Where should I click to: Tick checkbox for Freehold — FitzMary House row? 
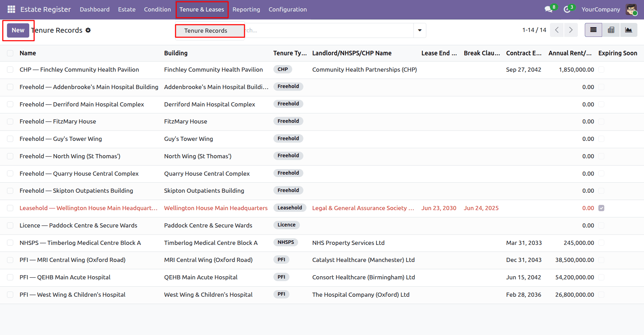tap(10, 121)
